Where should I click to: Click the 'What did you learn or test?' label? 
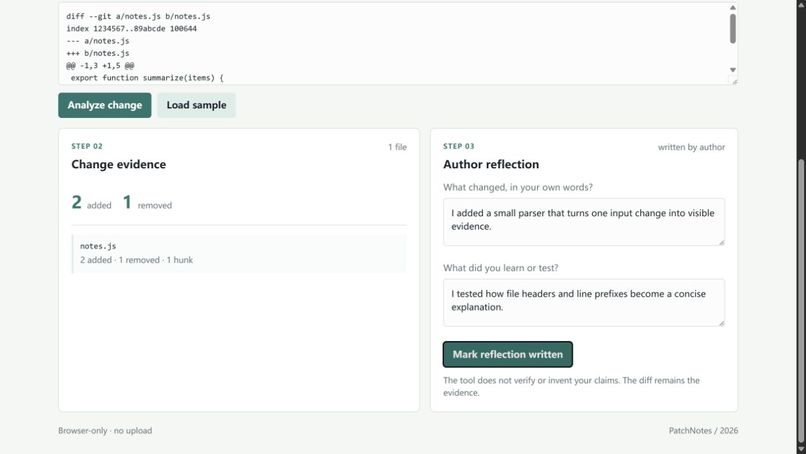(501, 268)
